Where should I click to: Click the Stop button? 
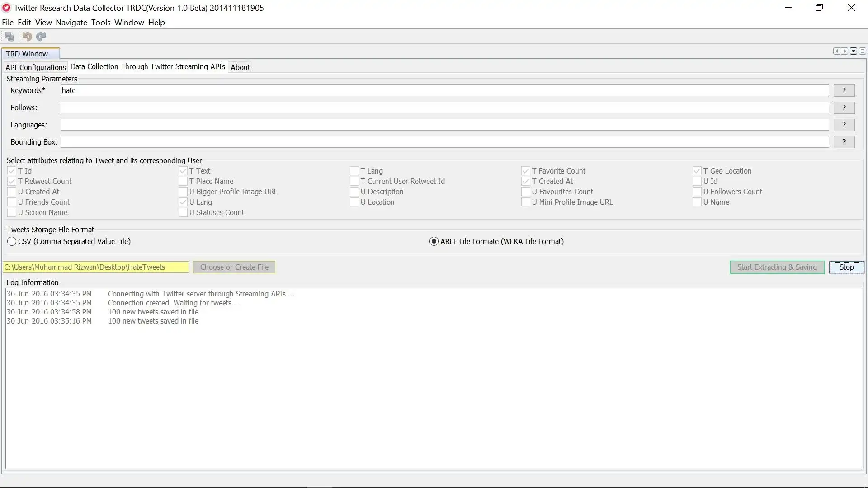(x=846, y=267)
